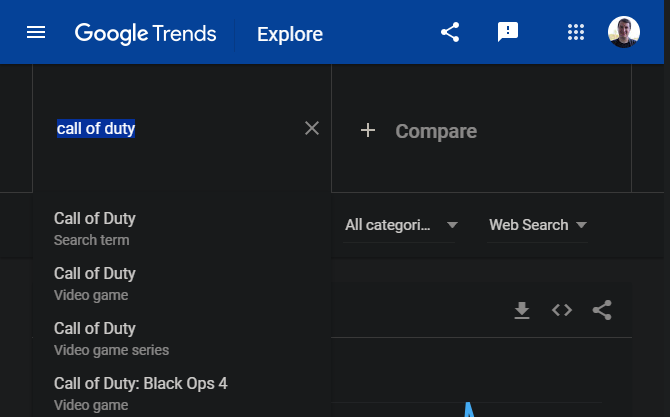Screen dimensions: 670x417
Task: Click the 'call of duty' search field
Action: coord(177,128)
